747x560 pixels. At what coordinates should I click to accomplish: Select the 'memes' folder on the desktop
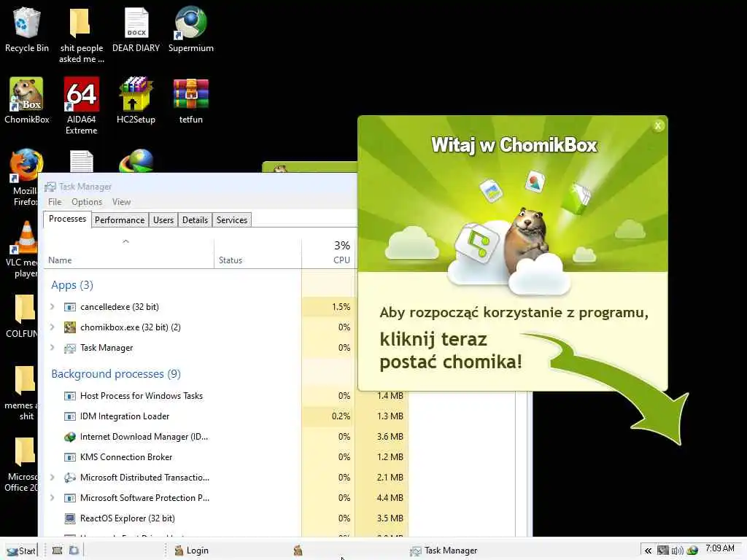(21, 393)
